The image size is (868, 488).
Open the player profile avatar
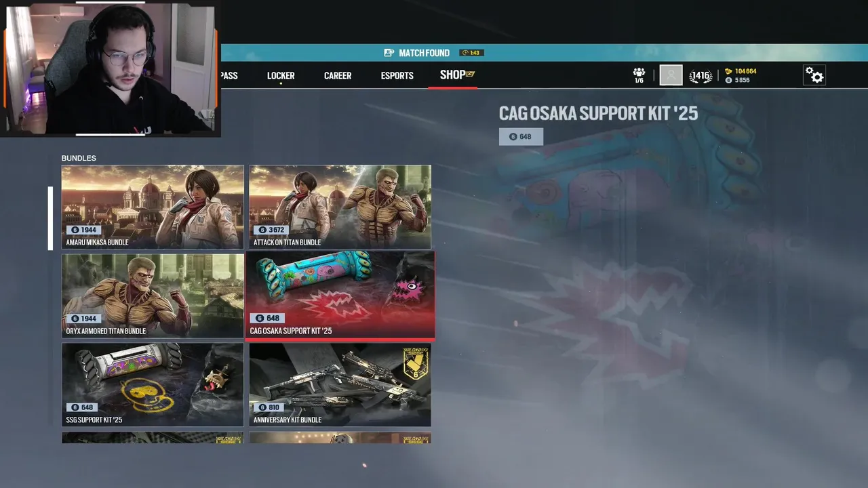[671, 75]
